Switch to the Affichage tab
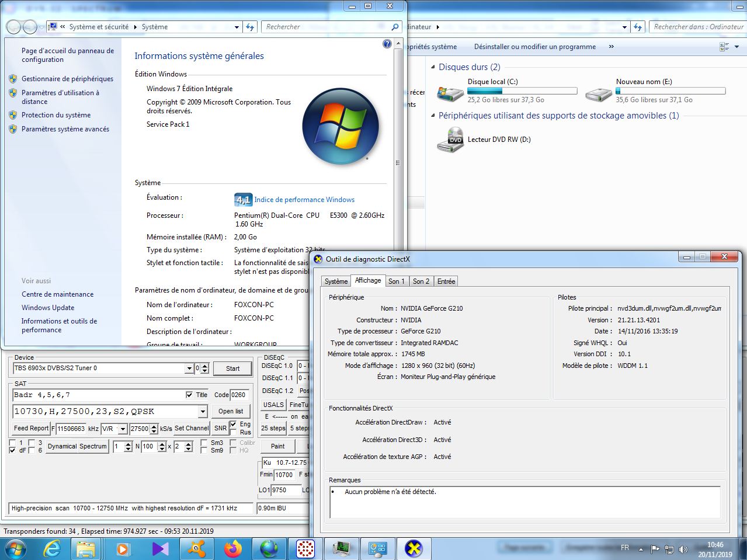 368,280
